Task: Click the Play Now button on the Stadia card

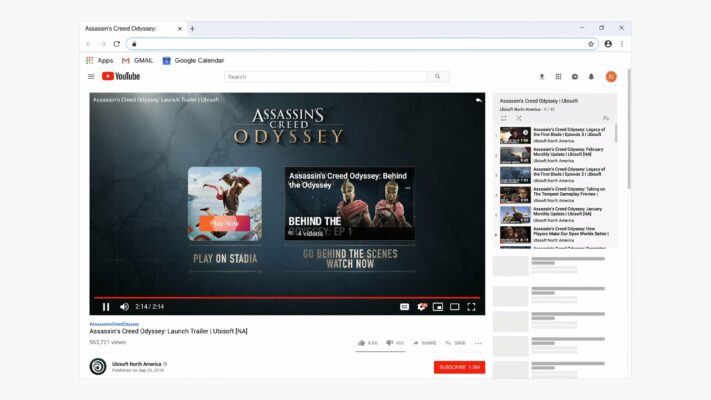Action: [x=224, y=223]
